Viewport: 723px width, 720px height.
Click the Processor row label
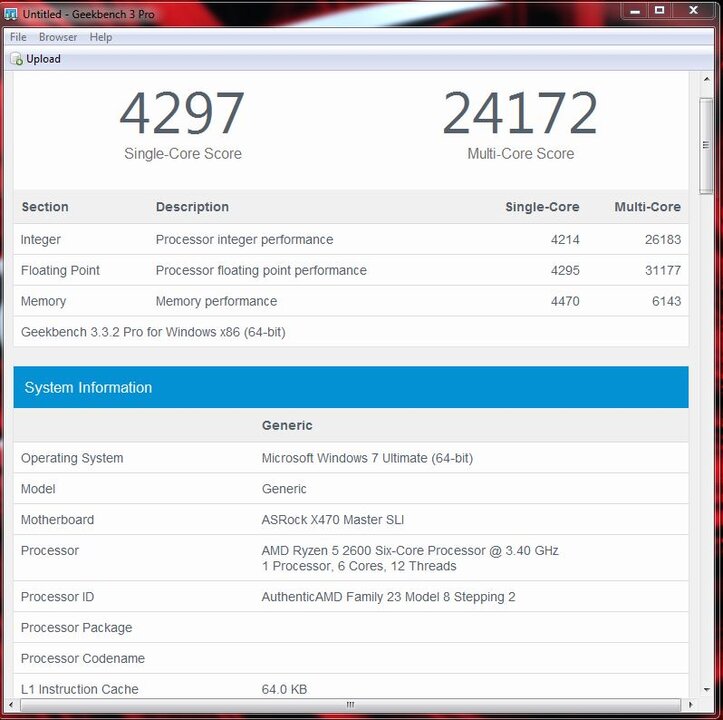(x=50, y=551)
